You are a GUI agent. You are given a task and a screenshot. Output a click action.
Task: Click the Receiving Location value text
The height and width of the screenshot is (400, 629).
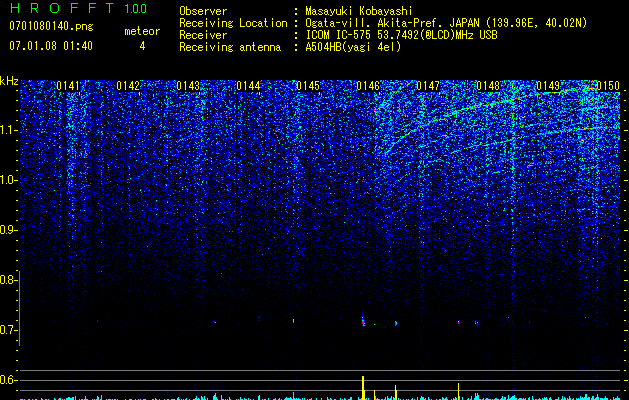click(446, 23)
